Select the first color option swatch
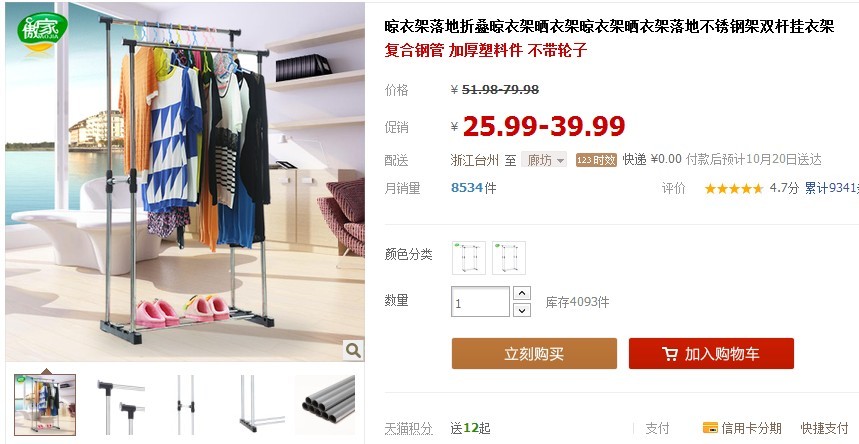 coord(468,258)
